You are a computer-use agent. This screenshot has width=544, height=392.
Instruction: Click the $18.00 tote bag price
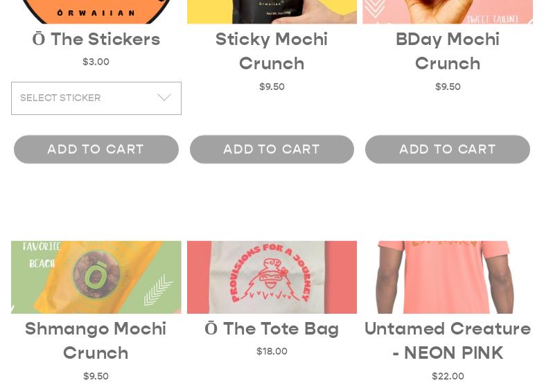coord(272,352)
